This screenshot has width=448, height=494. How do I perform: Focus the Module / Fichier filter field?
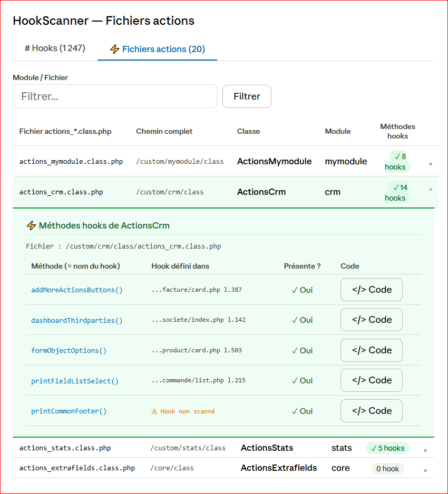pos(115,96)
